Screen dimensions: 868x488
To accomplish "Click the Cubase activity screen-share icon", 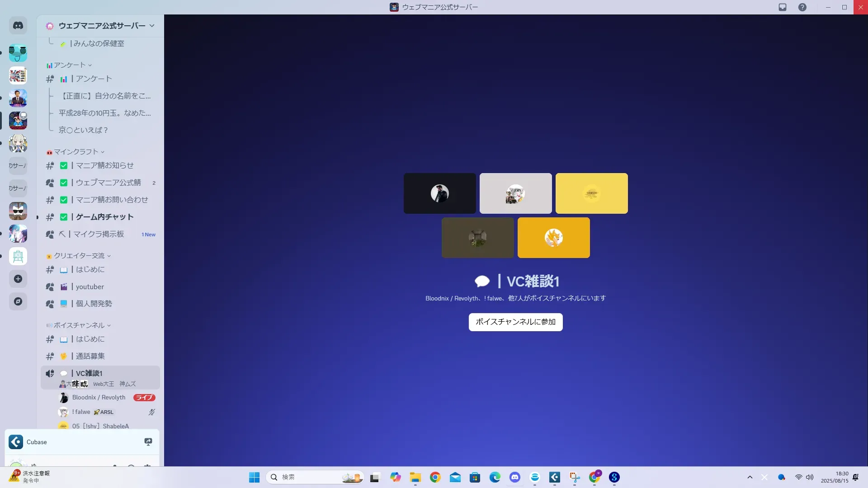I will coord(148,442).
